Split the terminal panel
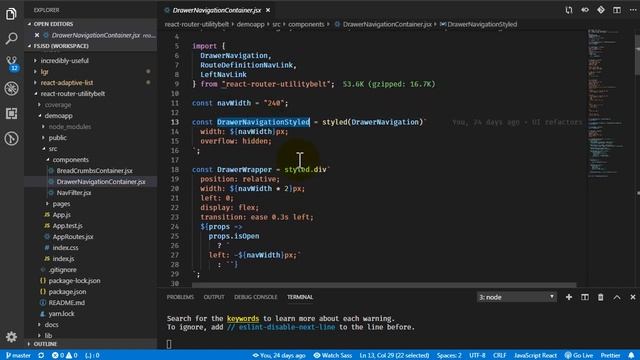 coord(585,297)
